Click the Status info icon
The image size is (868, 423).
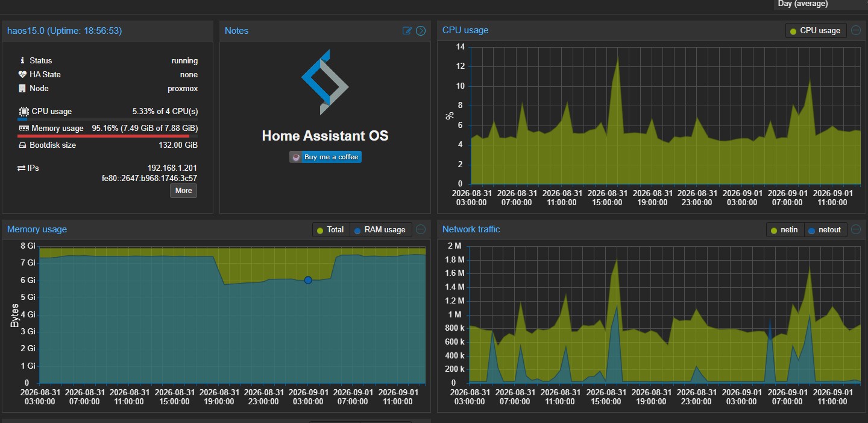tap(23, 60)
